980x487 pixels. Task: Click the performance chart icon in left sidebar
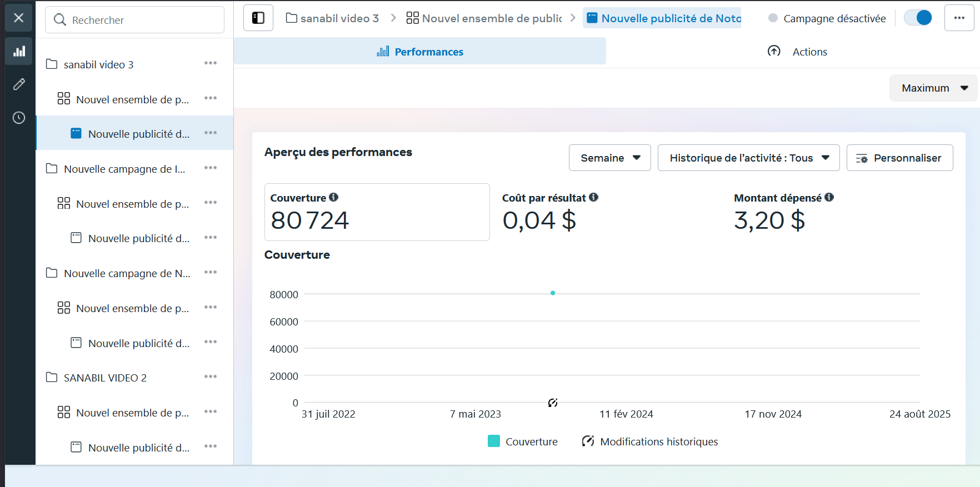point(19,52)
